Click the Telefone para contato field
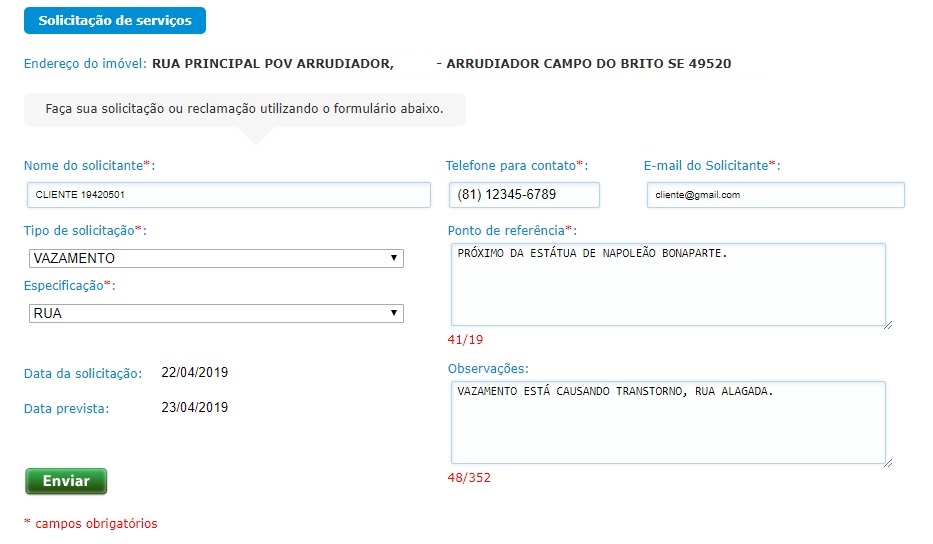Screen dimensions: 933x544 [x=523, y=195]
